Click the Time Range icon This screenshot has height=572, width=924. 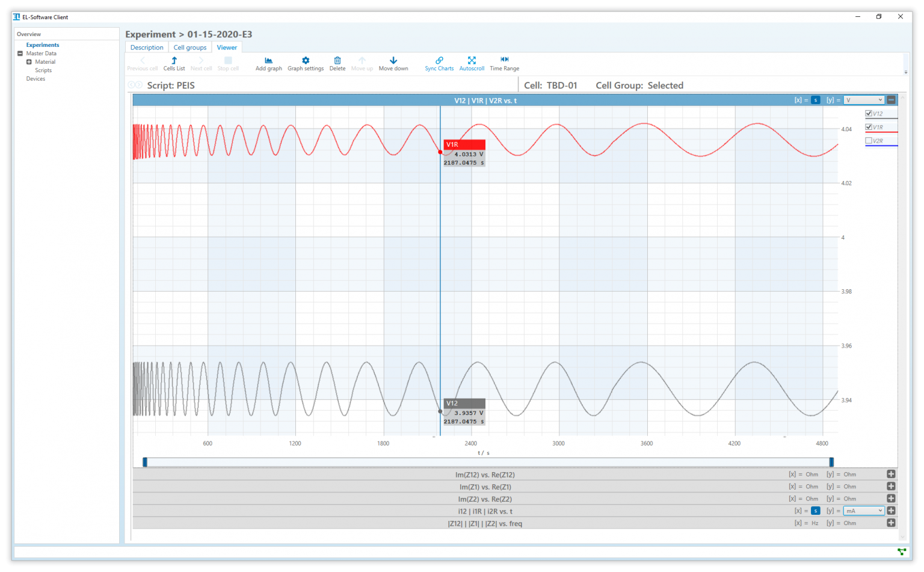[504, 60]
